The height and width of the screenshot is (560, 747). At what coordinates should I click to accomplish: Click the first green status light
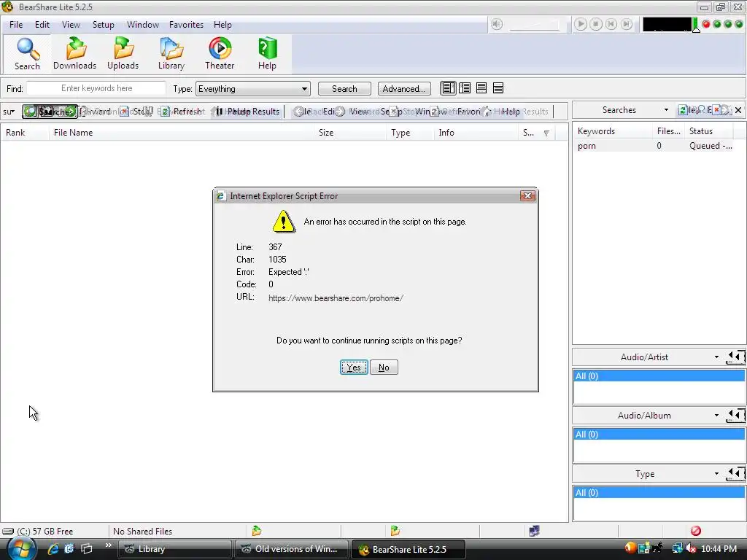pyautogui.click(x=717, y=24)
